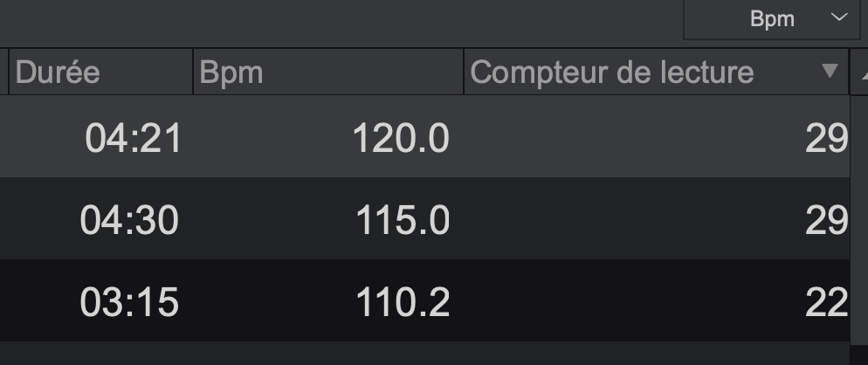Screen dimensions: 868x365
Task: Click the 120.0 Bpm value
Action: click(401, 138)
